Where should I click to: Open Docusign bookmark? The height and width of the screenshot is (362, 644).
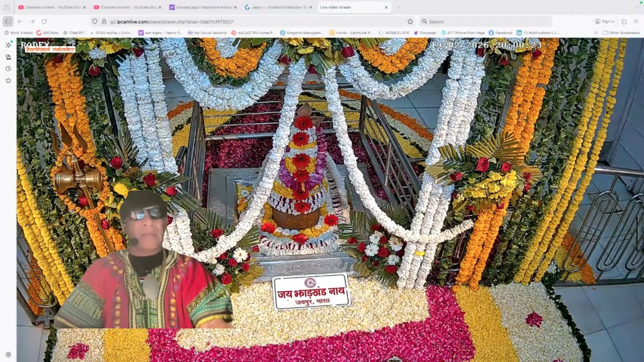tap(425, 33)
